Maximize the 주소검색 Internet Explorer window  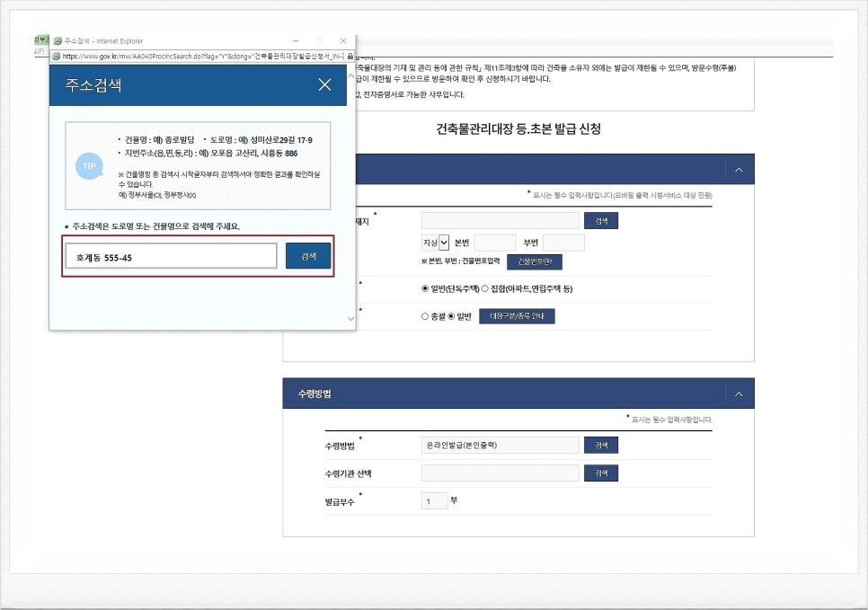click(319, 41)
